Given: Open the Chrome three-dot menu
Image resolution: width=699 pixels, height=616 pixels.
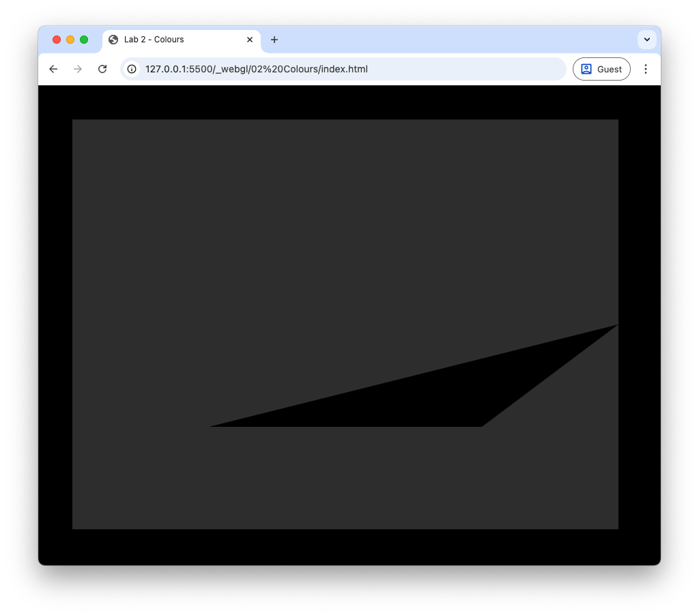Looking at the screenshot, I should point(646,69).
